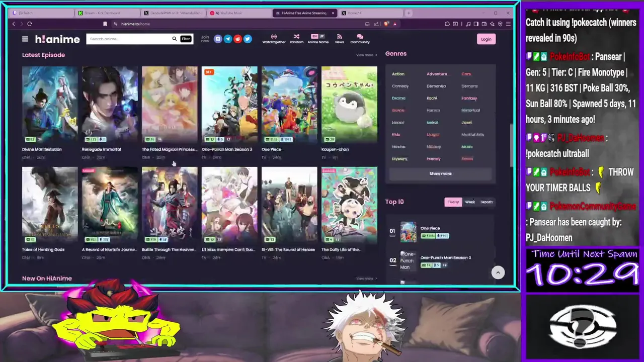This screenshot has width=644, height=362.
Task: Open the Tales of Herding Gods poster
Action: (50, 205)
